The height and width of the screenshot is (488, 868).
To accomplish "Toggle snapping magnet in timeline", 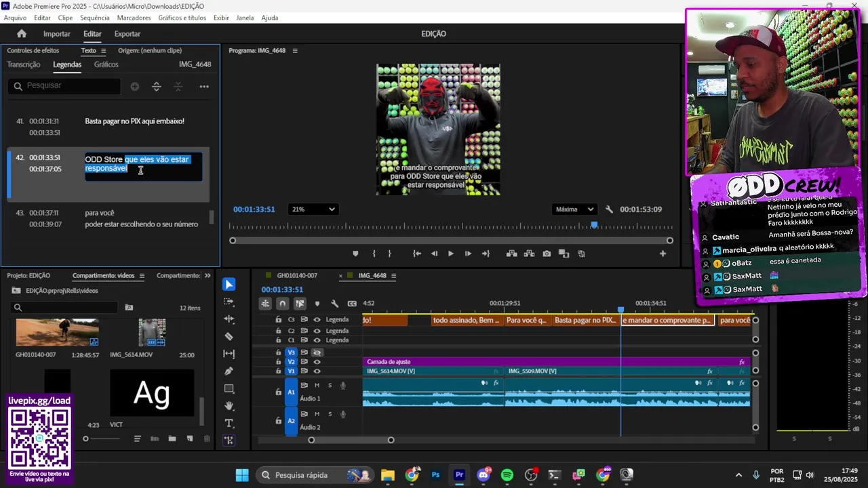I will click(x=283, y=304).
